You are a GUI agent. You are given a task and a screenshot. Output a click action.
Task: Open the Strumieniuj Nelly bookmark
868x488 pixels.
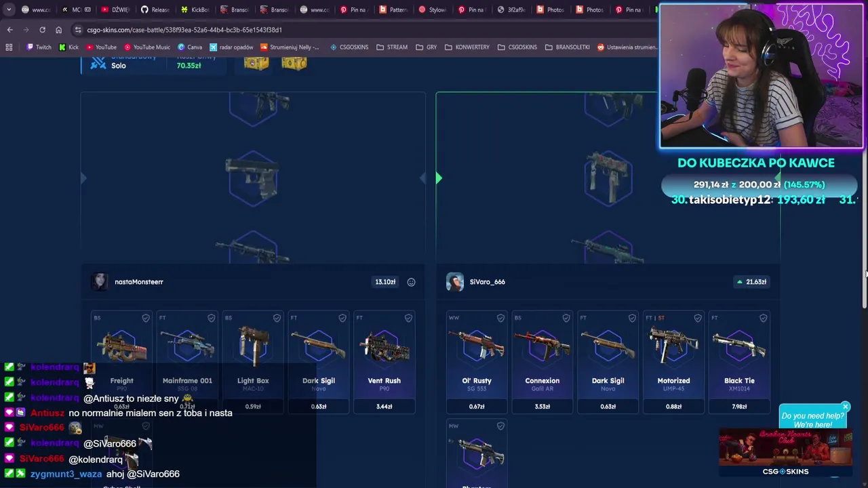click(x=290, y=47)
